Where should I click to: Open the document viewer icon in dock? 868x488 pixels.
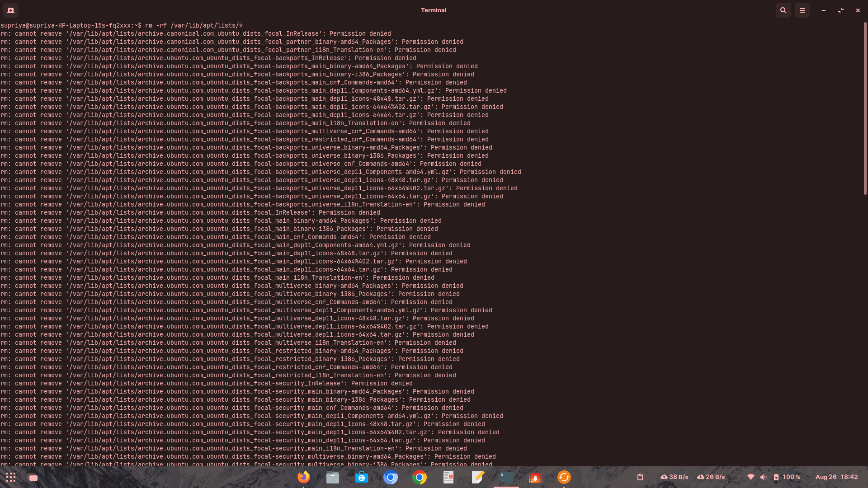448,477
